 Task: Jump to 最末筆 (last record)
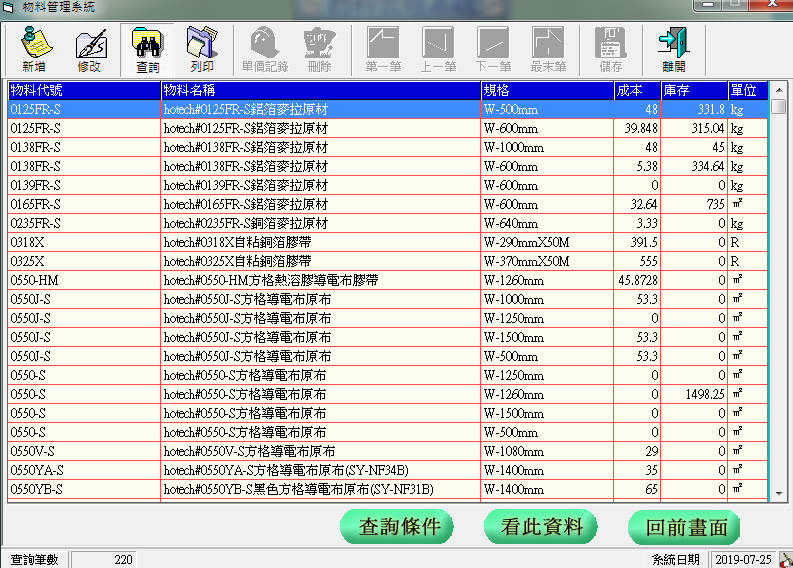click(548, 50)
